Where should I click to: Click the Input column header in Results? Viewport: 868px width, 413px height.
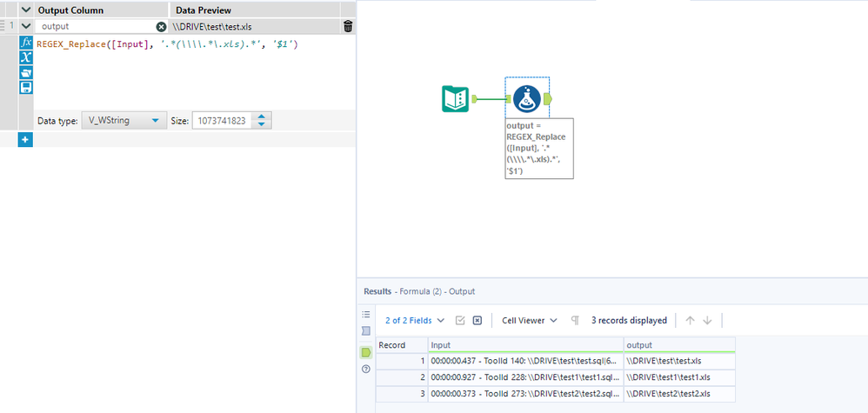[526, 345]
